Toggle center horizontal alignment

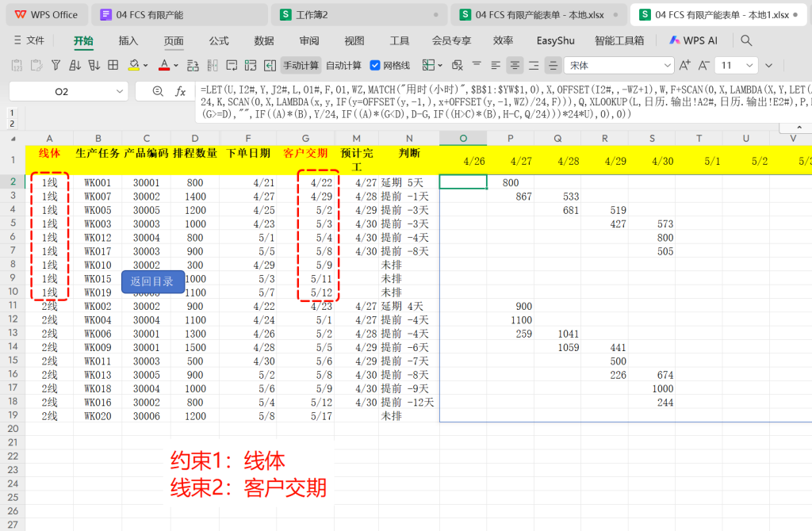click(515, 65)
